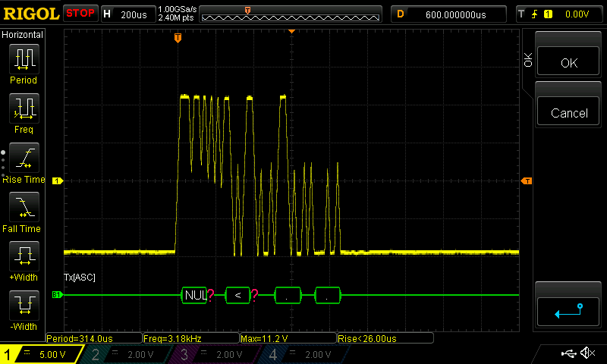The height and width of the screenshot is (364, 607).
Task: Click the trigger level 0.00V box
Action: tap(577, 14)
